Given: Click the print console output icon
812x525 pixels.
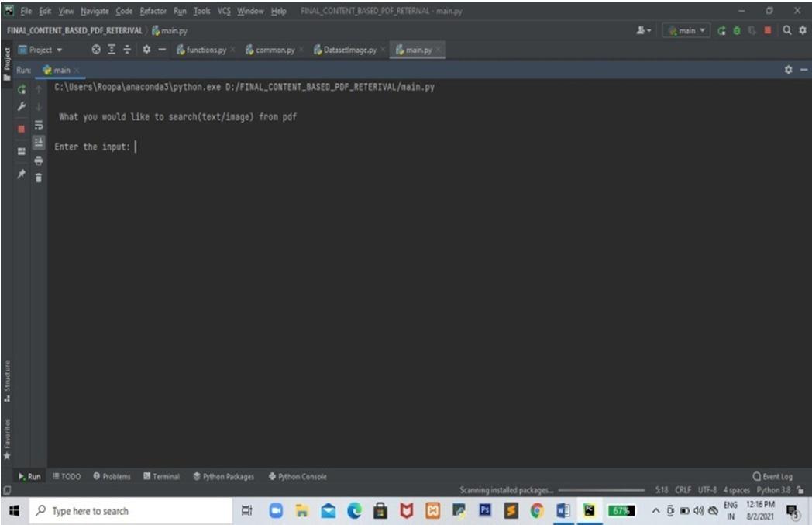Looking at the screenshot, I should [38, 161].
